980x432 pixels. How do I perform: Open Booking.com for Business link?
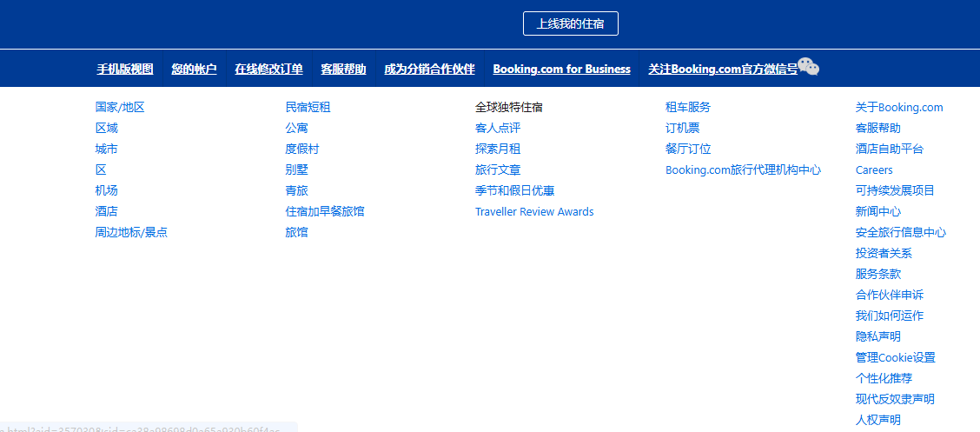pyautogui.click(x=561, y=70)
